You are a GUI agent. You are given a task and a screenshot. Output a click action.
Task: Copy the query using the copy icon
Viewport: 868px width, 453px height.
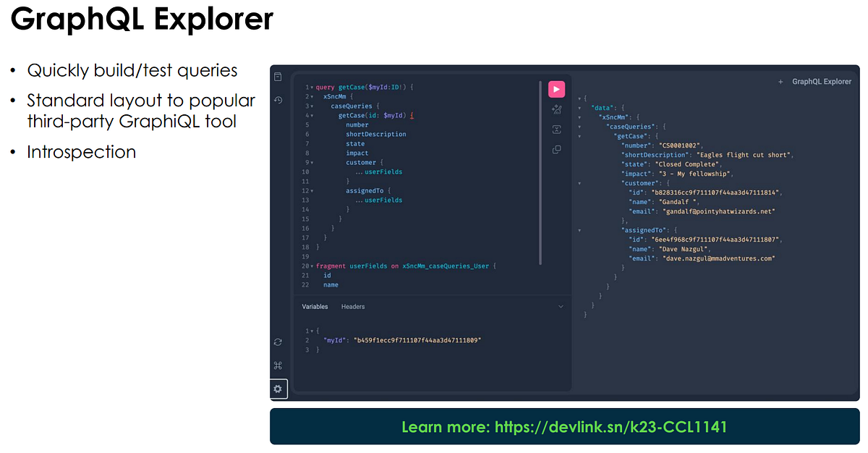(x=556, y=150)
